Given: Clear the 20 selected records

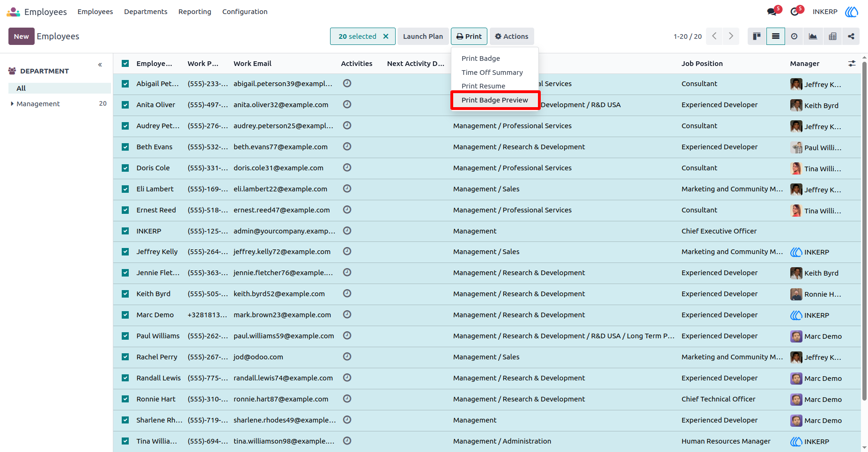Looking at the screenshot, I should [386, 36].
